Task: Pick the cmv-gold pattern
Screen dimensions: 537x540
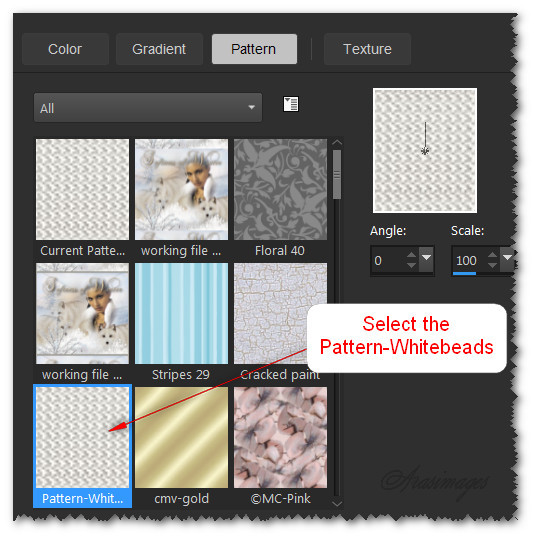Action: pos(181,437)
